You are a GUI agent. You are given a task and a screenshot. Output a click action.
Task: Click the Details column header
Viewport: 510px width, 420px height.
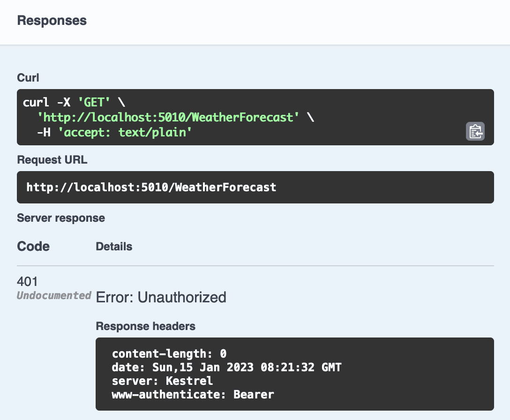click(x=114, y=247)
